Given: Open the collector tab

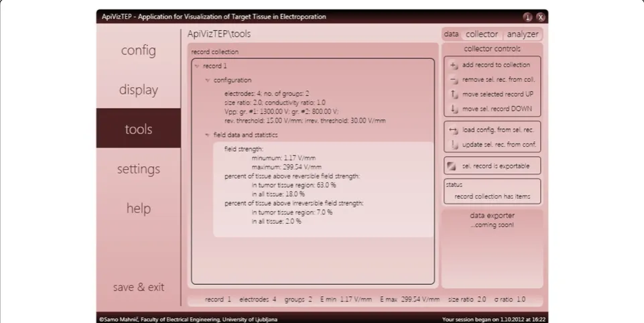Looking at the screenshot, I should (482, 34).
